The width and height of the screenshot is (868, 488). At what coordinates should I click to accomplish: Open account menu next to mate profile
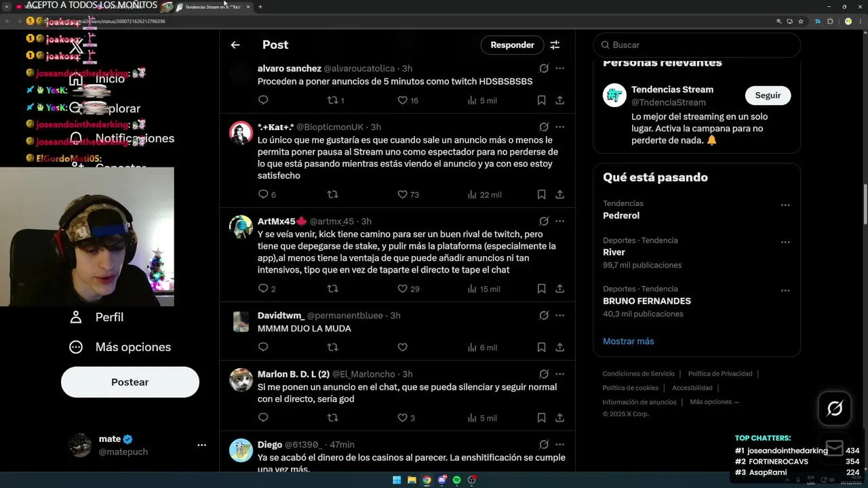click(201, 445)
